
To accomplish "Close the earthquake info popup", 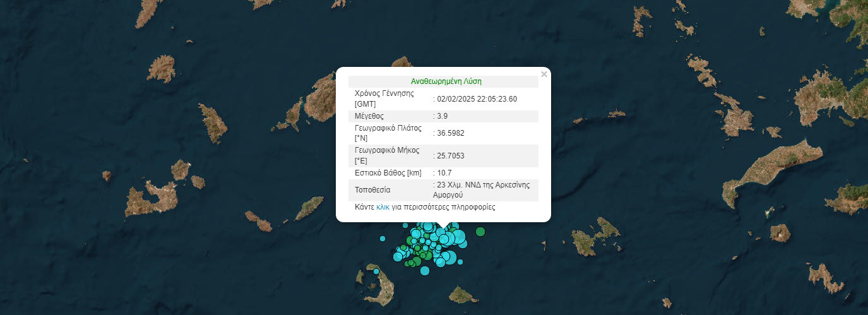I will click(x=544, y=74).
